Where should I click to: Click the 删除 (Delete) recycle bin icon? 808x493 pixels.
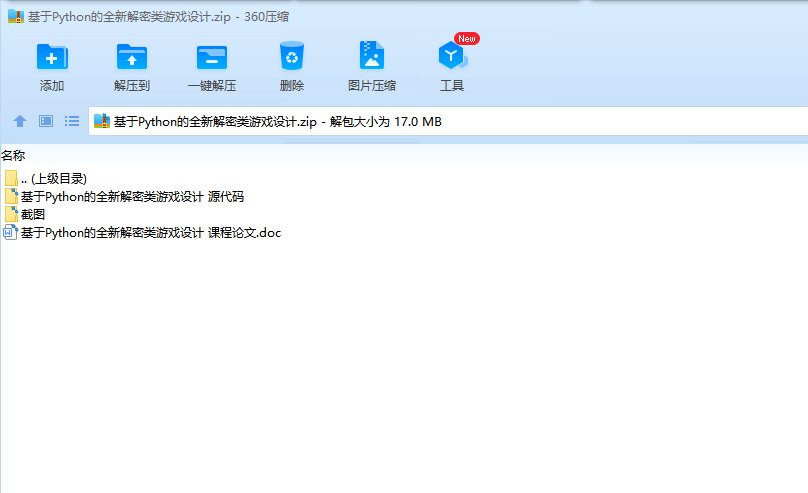[x=292, y=56]
